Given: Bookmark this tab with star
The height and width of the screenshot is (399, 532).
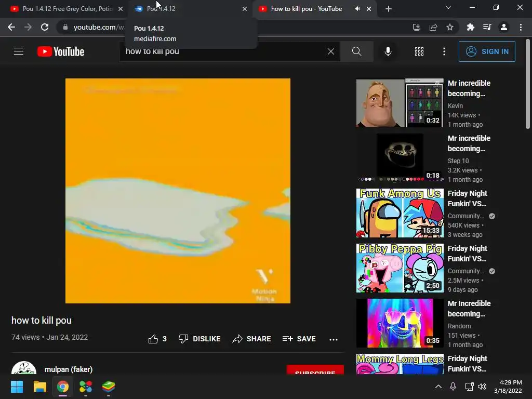Looking at the screenshot, I should coord(450,27).
